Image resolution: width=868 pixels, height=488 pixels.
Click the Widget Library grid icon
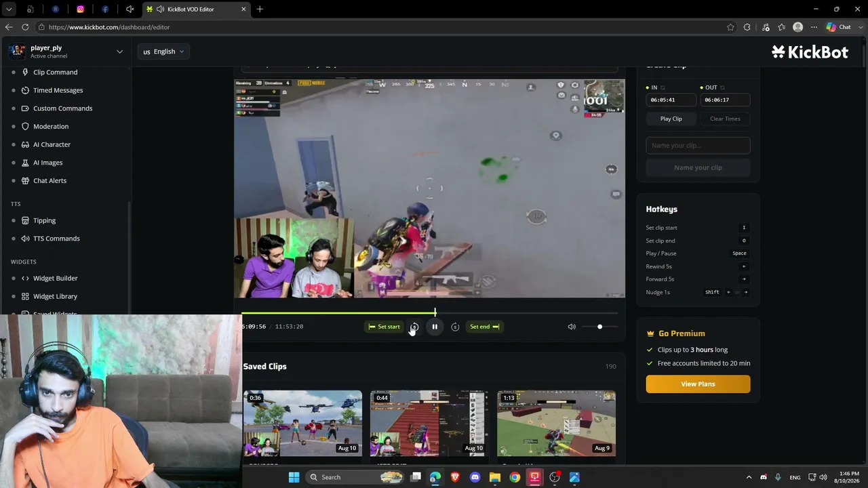tap(25, 296)
